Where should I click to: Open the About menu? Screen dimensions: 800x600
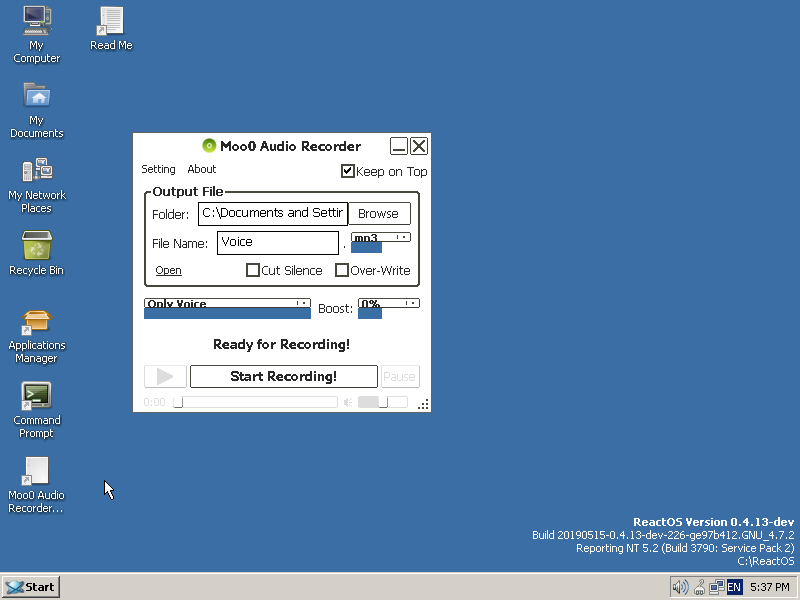(x=202, y=169)
